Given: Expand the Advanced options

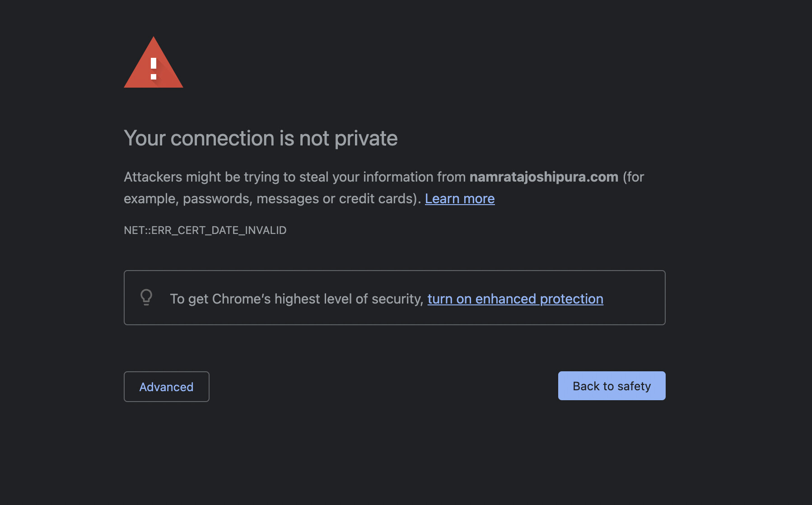Looking at the screenshot, I should click(x=166, y=387).
